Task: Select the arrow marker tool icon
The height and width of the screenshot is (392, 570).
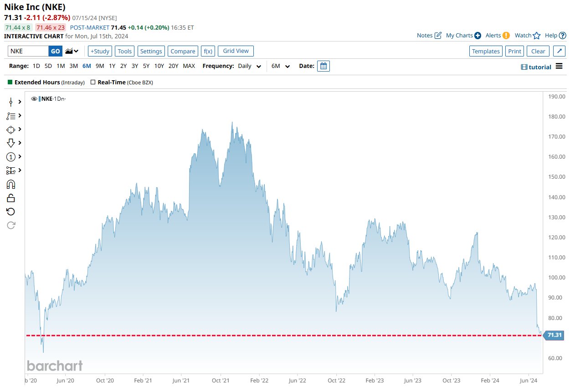Action: click(11, 143)
